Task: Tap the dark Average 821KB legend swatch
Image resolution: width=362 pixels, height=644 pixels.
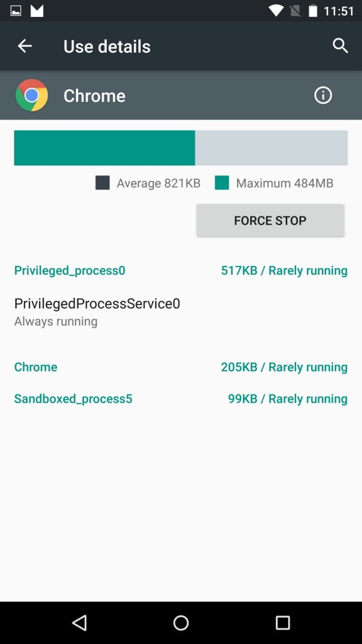Action: (x=102, y=183)
